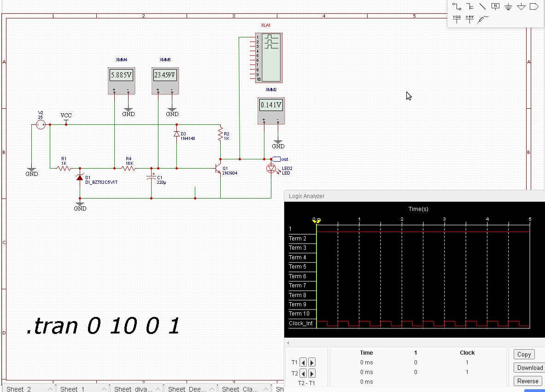Open the Sheet_Dee... tab caret menu

(x=212, y=389)
